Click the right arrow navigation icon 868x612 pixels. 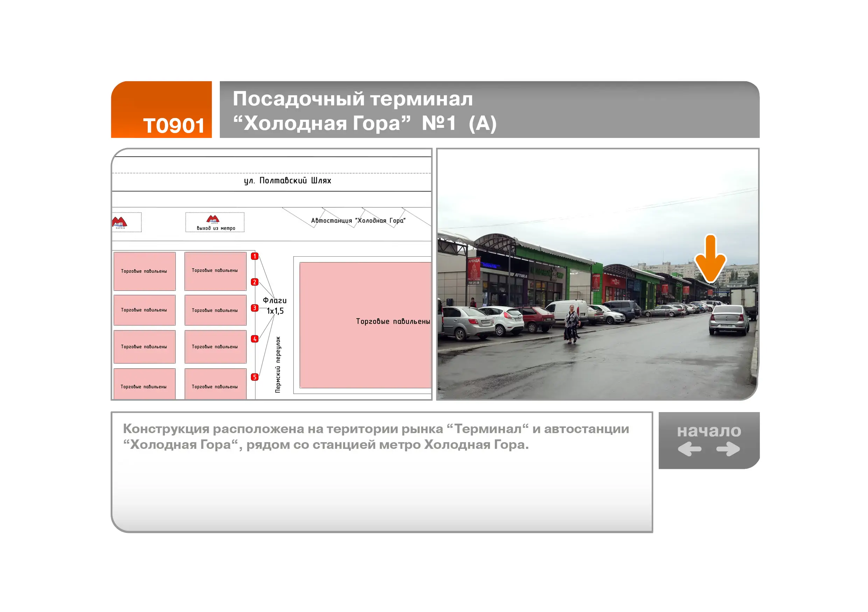(x=728, y=449)
